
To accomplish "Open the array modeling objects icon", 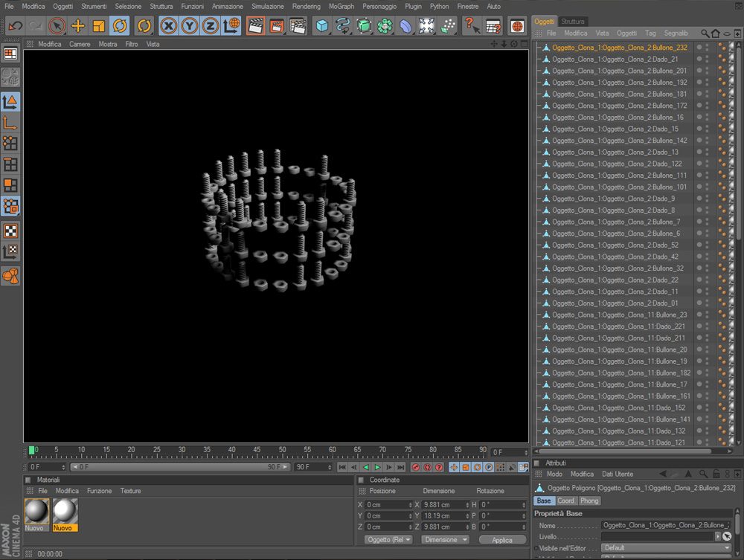I will (x=385, y=25).
